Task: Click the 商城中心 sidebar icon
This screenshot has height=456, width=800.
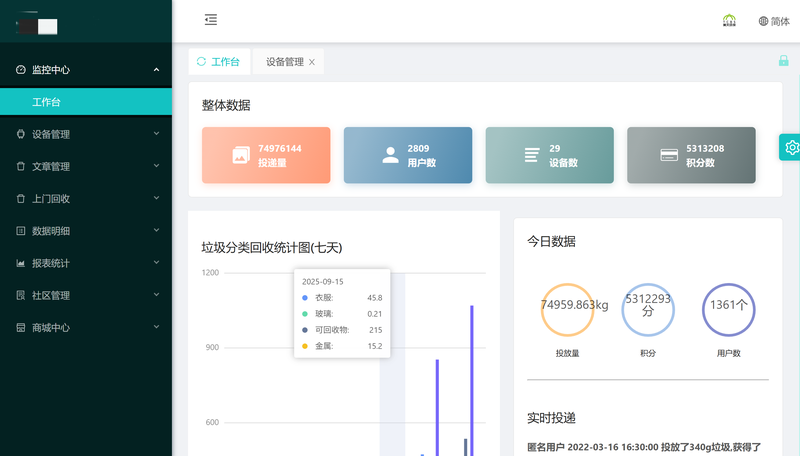Action: [x=20, y=327]
